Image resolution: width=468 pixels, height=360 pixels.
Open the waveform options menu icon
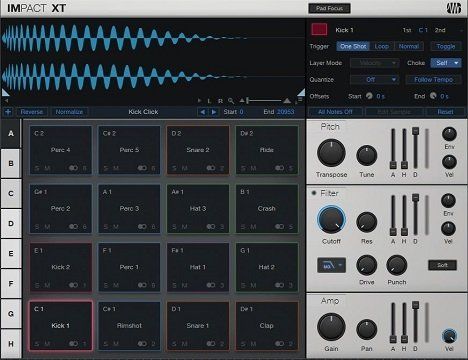(300, 100)
